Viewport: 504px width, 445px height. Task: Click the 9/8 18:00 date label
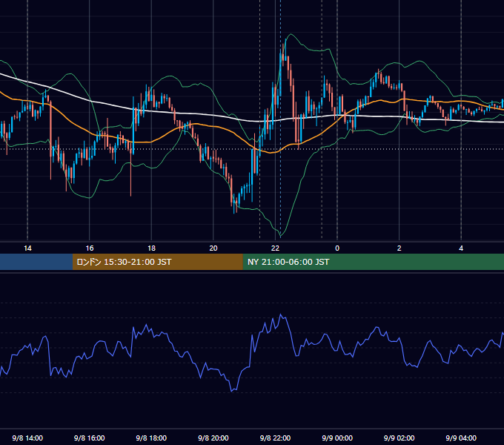point(151,438)
